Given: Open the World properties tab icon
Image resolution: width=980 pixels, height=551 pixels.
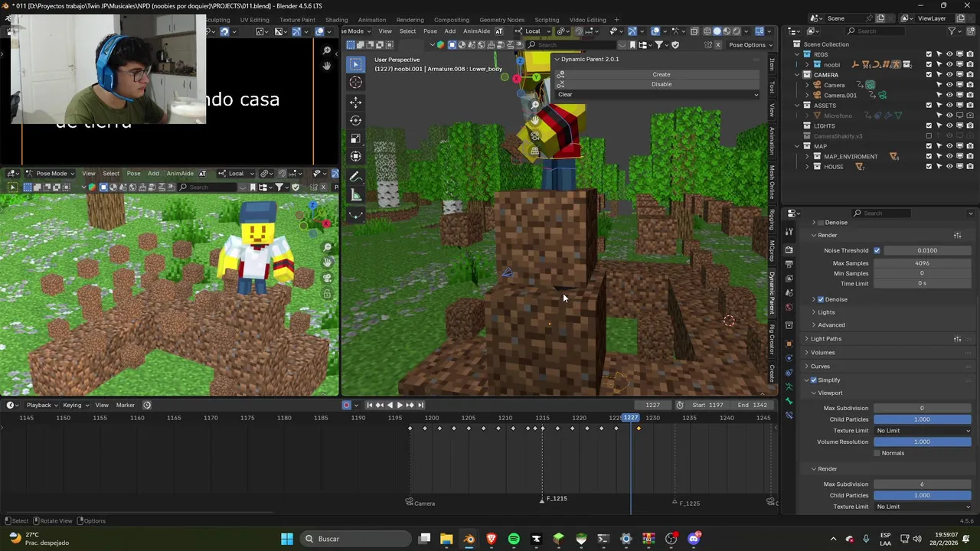Looking at the screenshot, I should coord(789,308).
